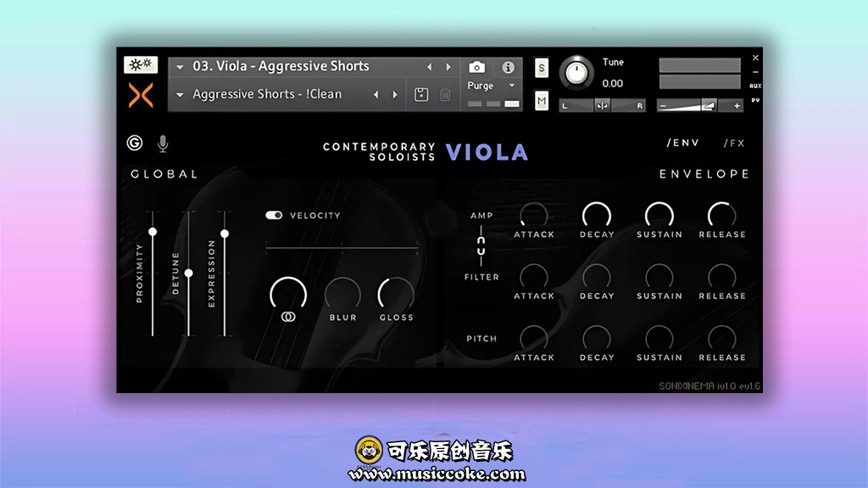Go to previous instrument with left arrow
This screenshot has width=868, height=488.
pyautogui.click(x=430, y=67)
